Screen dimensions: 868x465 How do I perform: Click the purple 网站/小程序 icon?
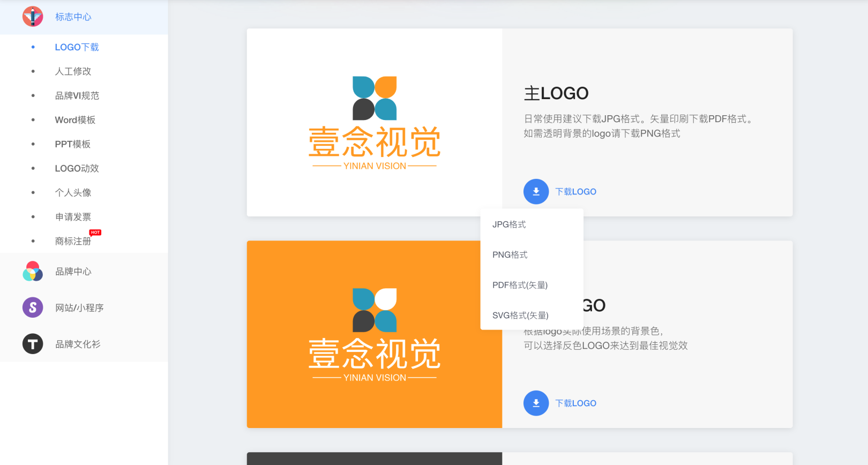click(x=33, y=307)
